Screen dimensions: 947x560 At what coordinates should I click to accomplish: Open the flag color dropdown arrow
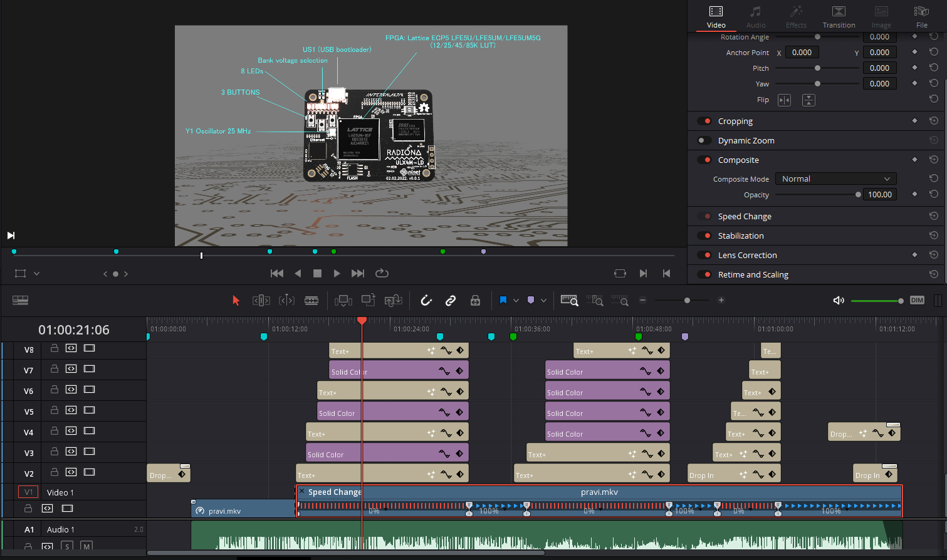pyautogui.click(x=516, y=301)
